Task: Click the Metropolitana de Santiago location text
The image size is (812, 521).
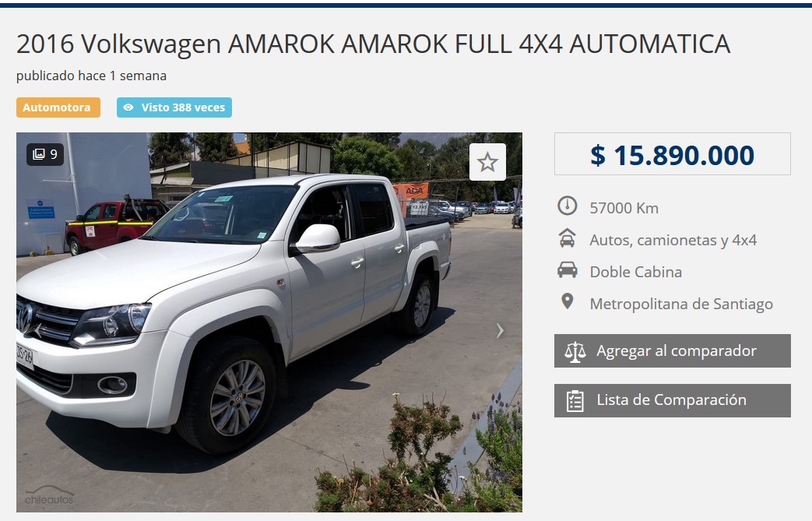Action: [x=681, y=304]
